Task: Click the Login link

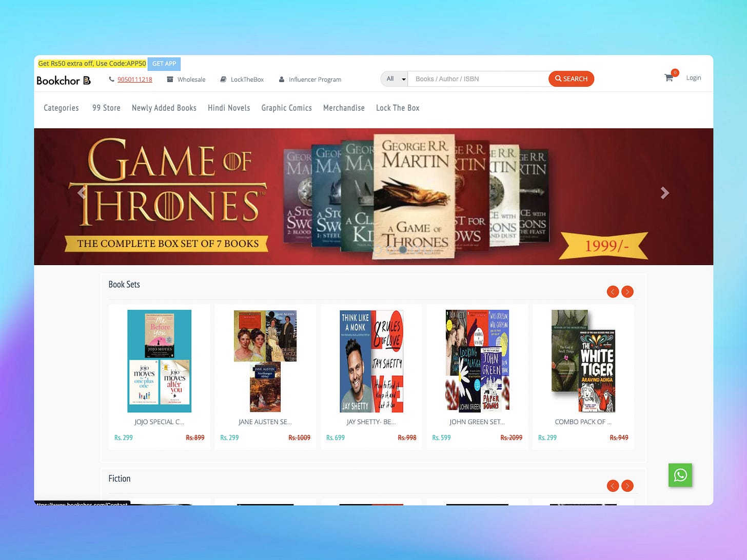Action: click(694, 78)
